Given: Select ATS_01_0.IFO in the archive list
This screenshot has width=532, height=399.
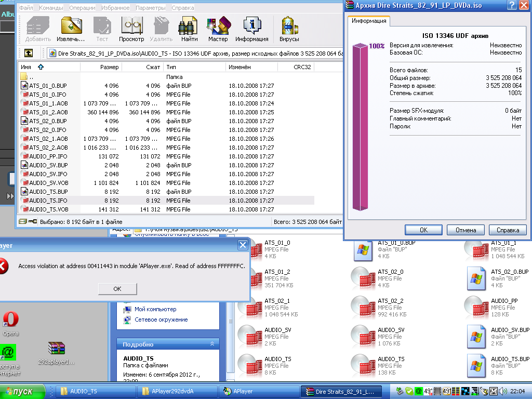Looking at the screenshot, I should pyautogui.click(x=166, y=95).
